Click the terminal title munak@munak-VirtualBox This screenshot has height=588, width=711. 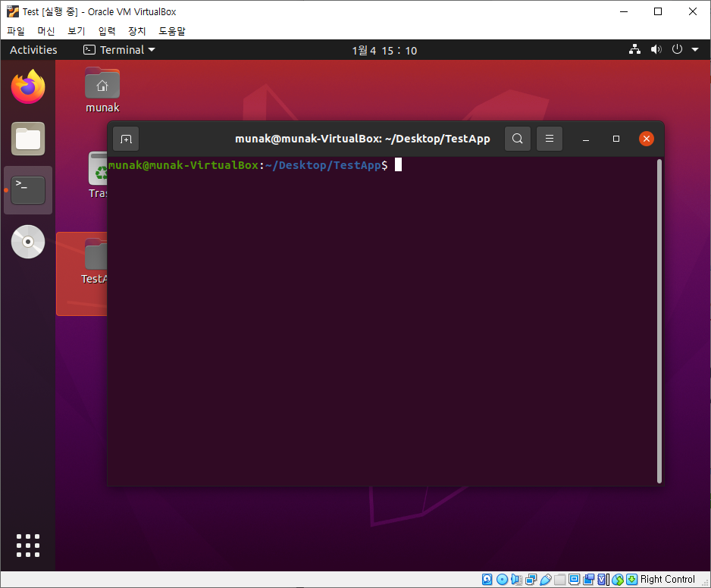(362, 139)
